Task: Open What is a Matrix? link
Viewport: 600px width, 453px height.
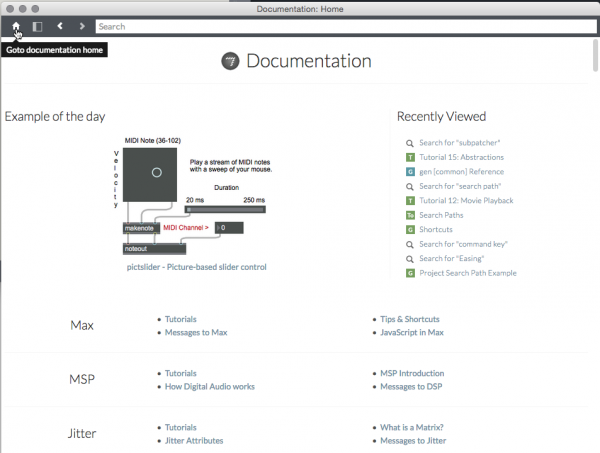Action: (x=412, y=427)
